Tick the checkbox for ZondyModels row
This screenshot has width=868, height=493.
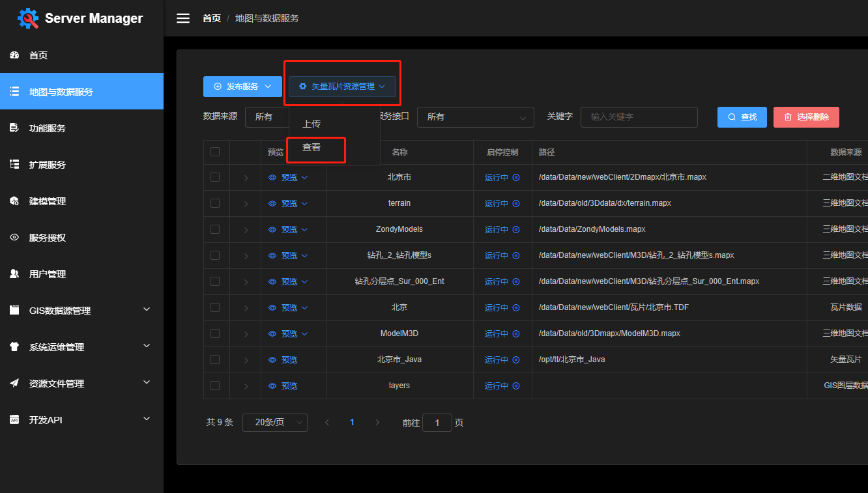coord(215,229)
